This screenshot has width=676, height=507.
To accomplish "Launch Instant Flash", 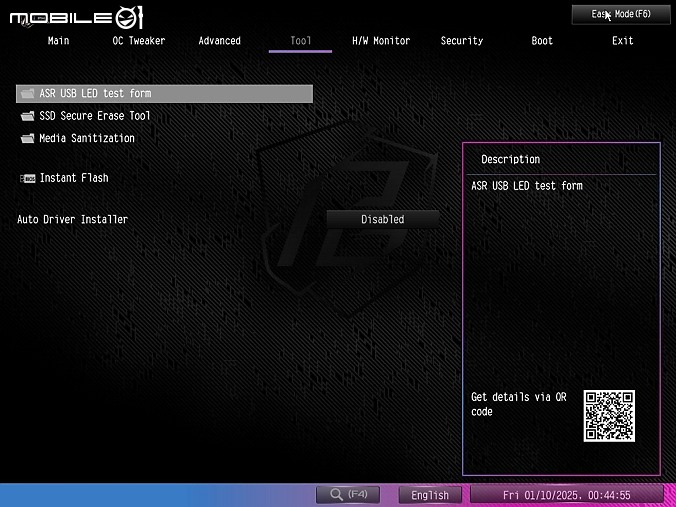I will click(x=74, y=178).
